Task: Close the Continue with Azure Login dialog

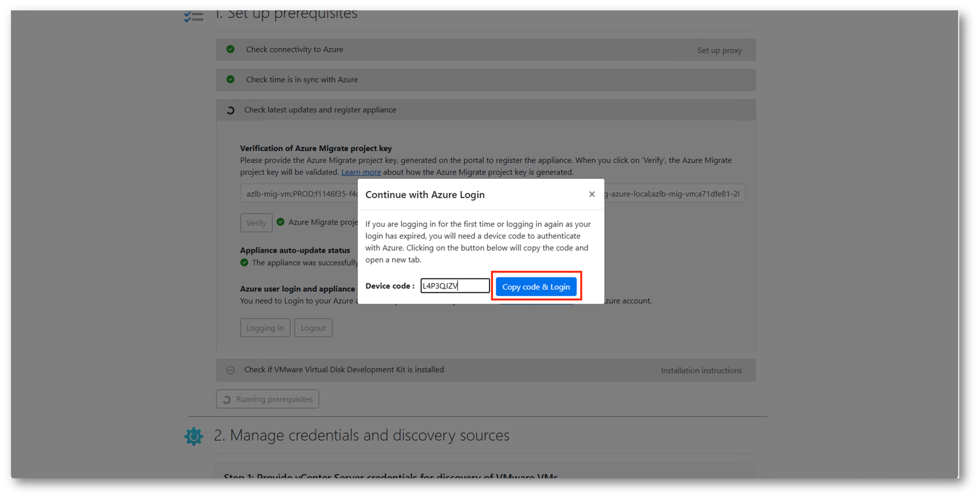Action: tap(592, 194)
